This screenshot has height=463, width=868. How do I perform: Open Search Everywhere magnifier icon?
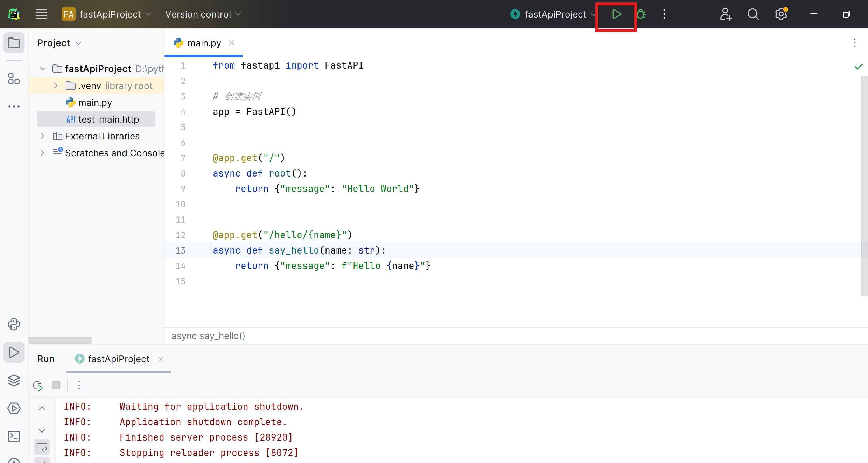753,14
